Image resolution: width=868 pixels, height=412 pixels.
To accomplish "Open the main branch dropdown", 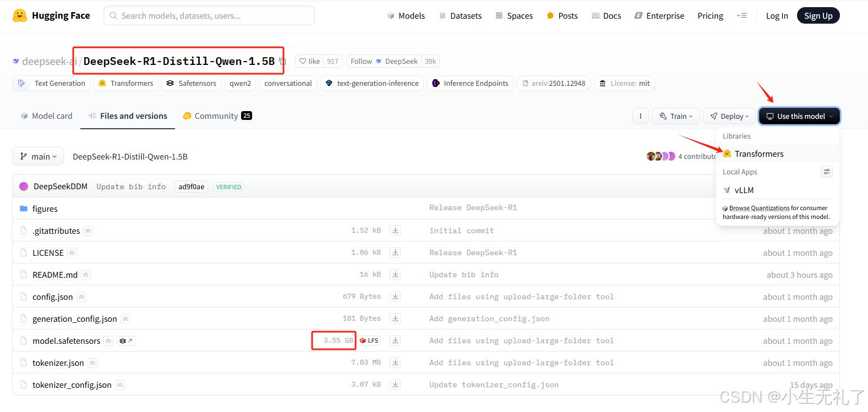I will click(x=38, y=157).
